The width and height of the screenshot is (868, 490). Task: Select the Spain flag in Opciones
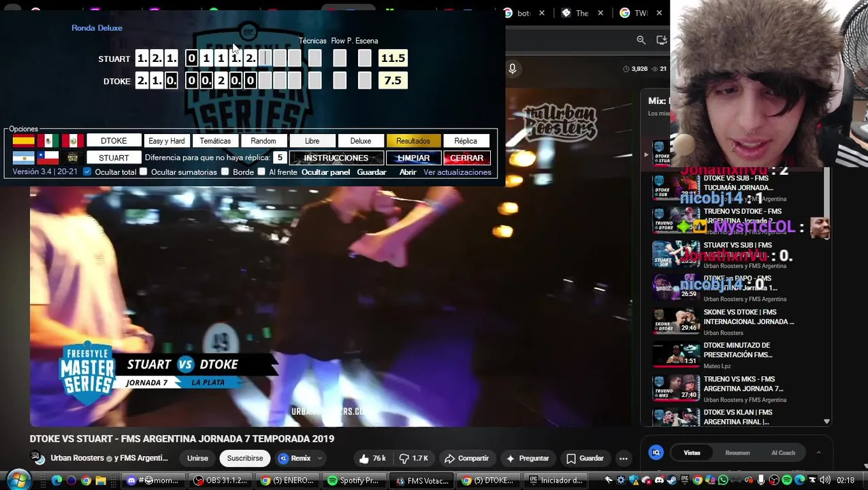[23, 141]
